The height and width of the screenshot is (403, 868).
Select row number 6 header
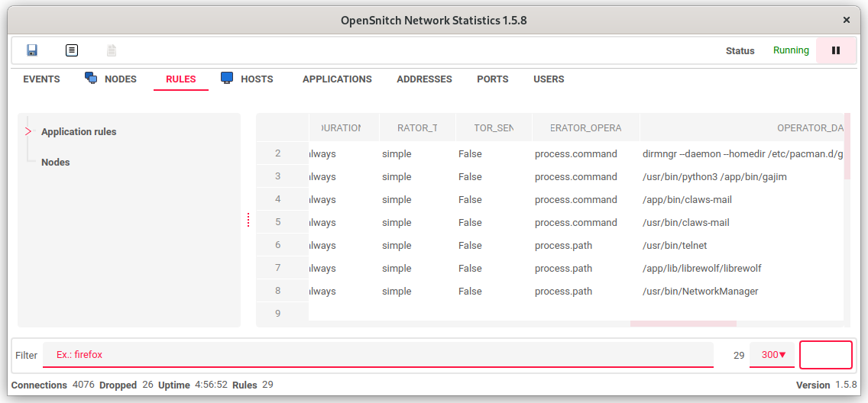click(x=282, y=245)
